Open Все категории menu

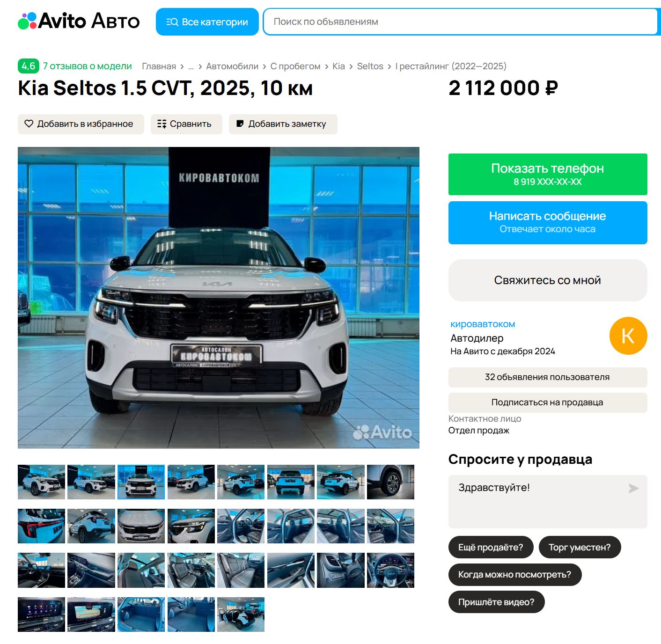point(207,22)
